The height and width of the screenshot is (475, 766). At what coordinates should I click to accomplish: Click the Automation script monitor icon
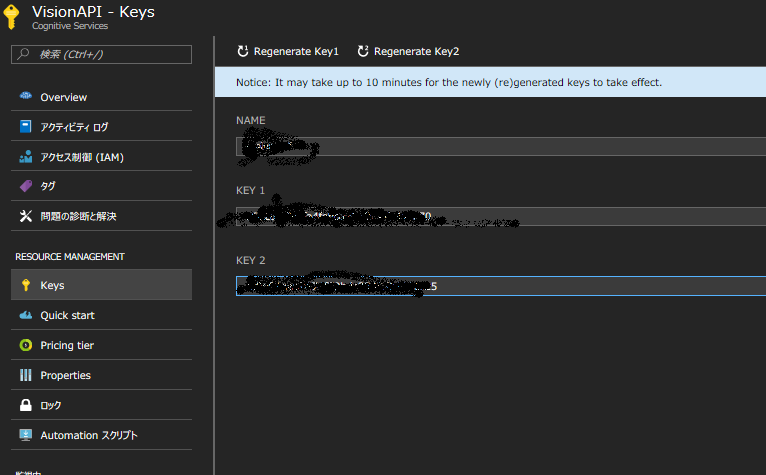click(x=25, y=435)
